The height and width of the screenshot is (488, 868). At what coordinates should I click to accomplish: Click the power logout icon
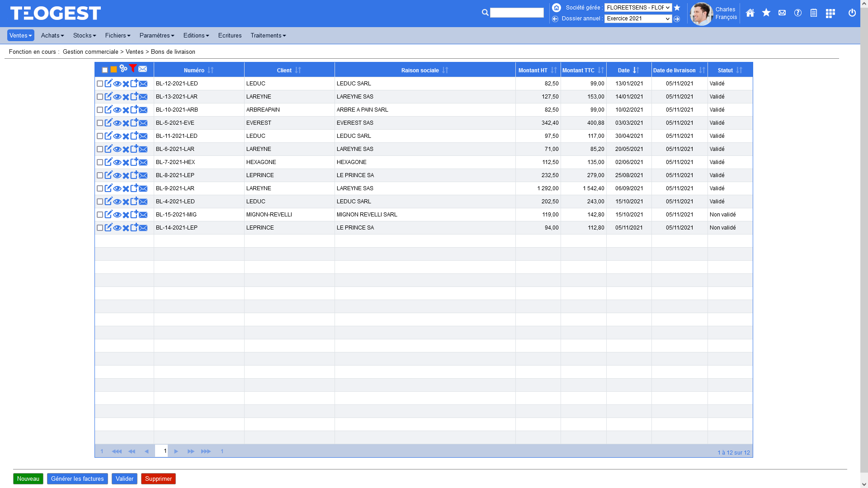click(x=852, y=13)
